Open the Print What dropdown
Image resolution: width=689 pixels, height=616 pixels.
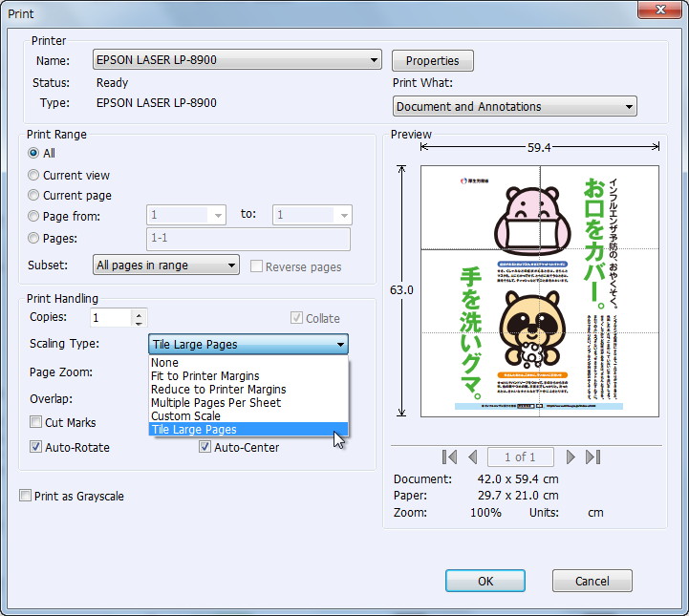(514, 106)
